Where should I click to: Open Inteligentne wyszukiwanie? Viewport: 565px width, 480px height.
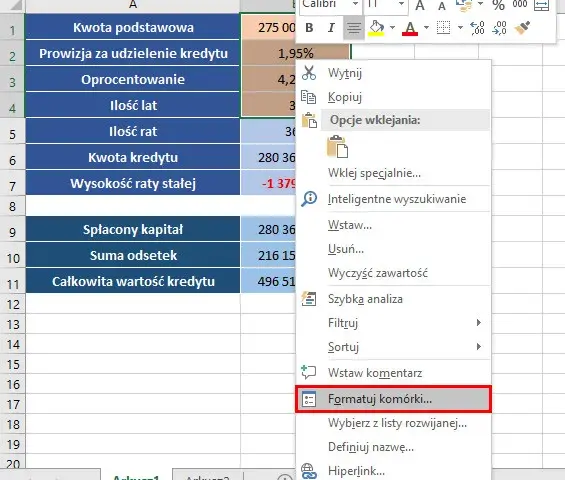tap(393, 199)
